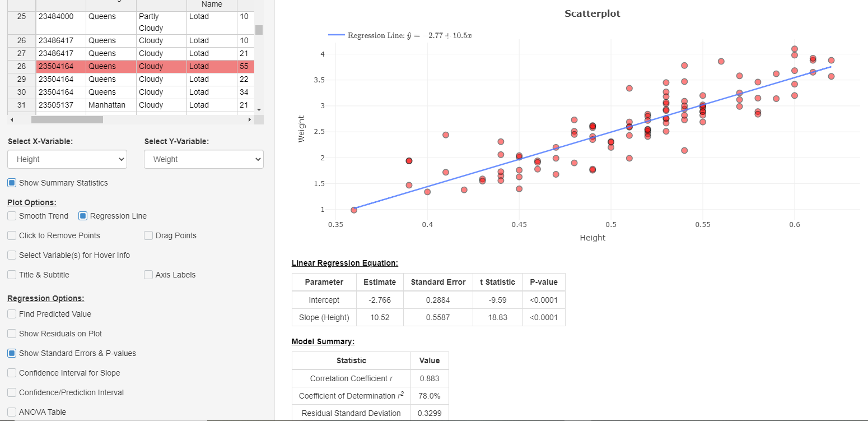Enable the Smooth Trend option

point(11,216)
